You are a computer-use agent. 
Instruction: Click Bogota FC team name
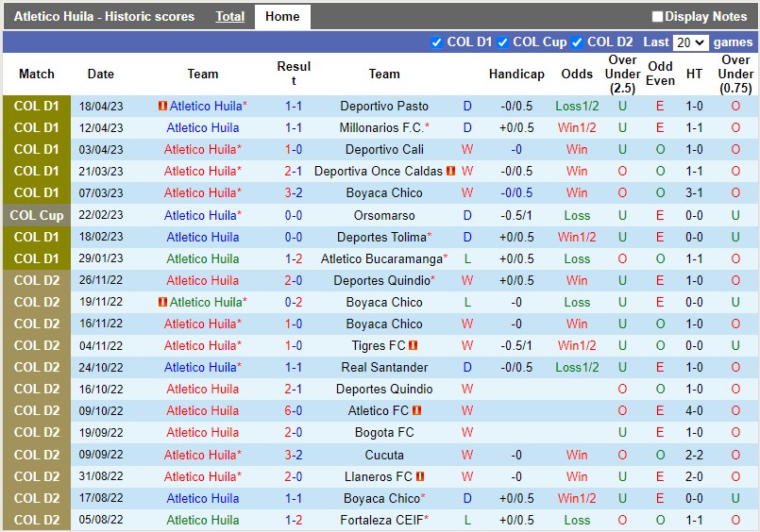click(x=384, y=432)
